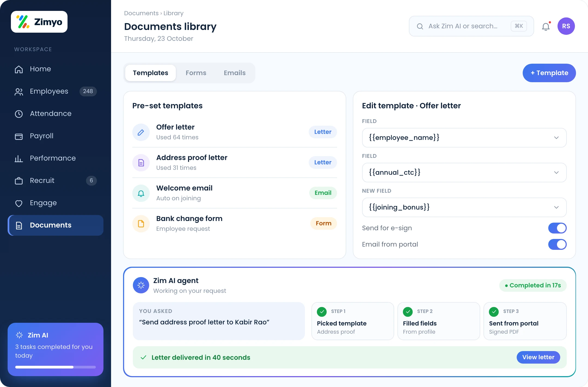Open Performance via bar chart icon
The width and height of the screenshot is (588, 387).
pos(19,158)
